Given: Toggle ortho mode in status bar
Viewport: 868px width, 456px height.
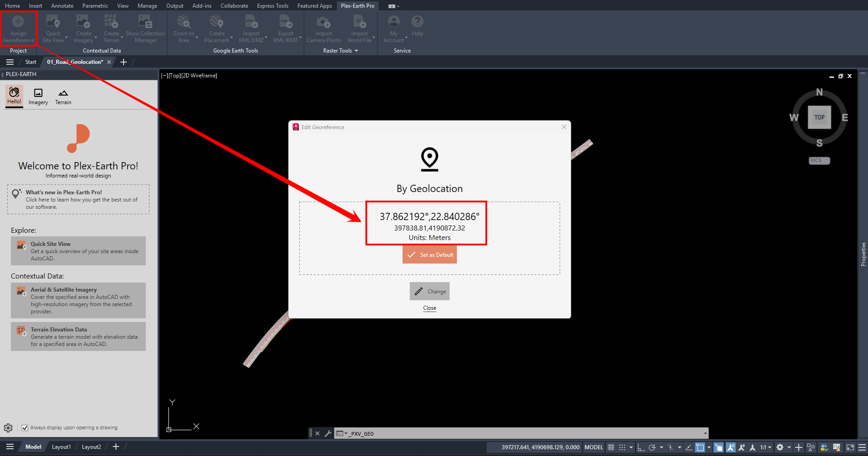Looking at the screenshot, I should pyautogui.click(x=641, y=447).
